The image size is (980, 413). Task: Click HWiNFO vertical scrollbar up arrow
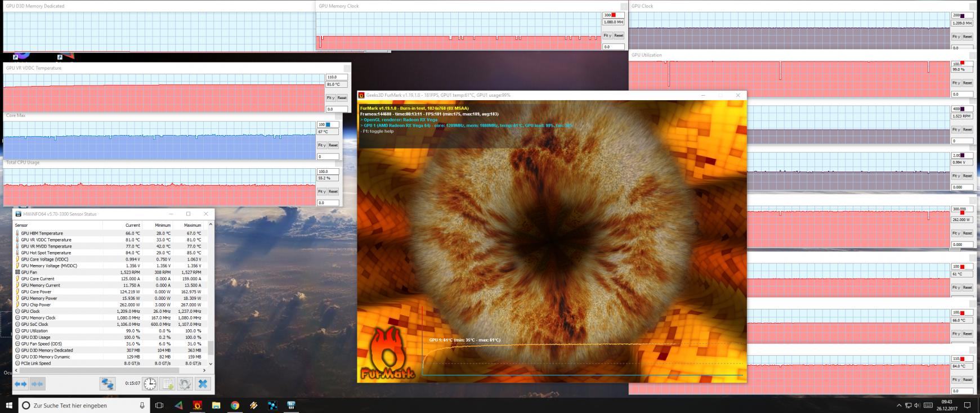pos(211,225)
